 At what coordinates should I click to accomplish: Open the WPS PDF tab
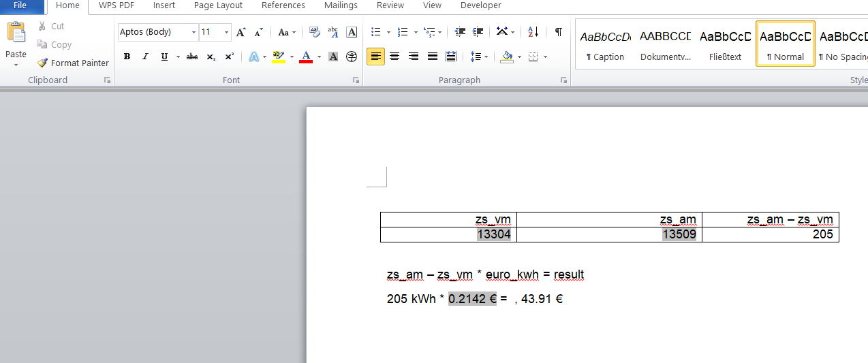point(117,5)
